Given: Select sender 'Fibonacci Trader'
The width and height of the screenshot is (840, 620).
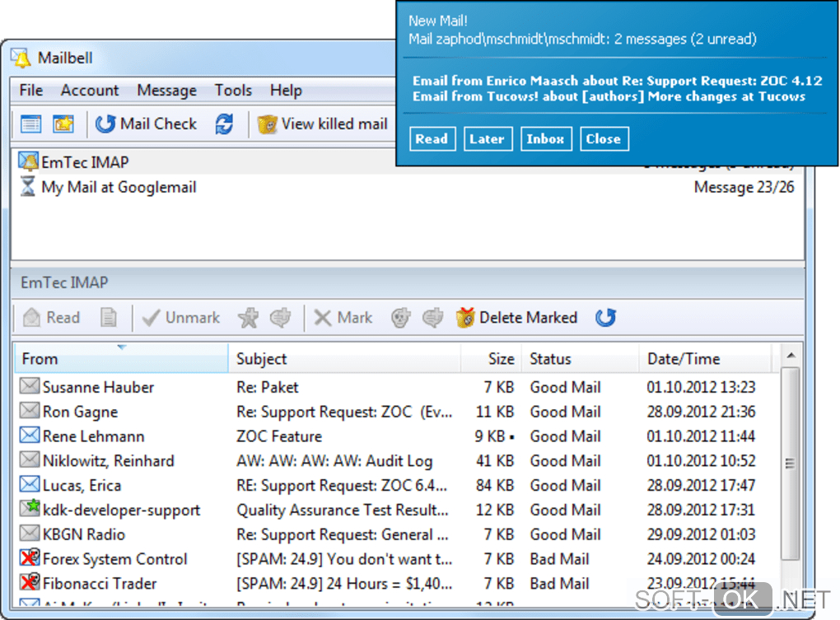Looking at the screenshot, I should click(100, 584).
